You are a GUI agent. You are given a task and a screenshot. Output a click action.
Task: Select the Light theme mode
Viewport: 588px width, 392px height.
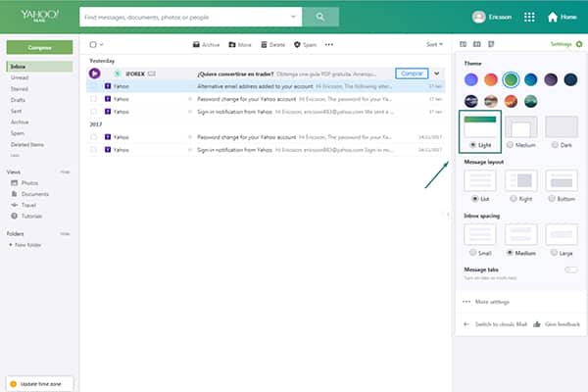pyautogui.click(x=480, y=131)
